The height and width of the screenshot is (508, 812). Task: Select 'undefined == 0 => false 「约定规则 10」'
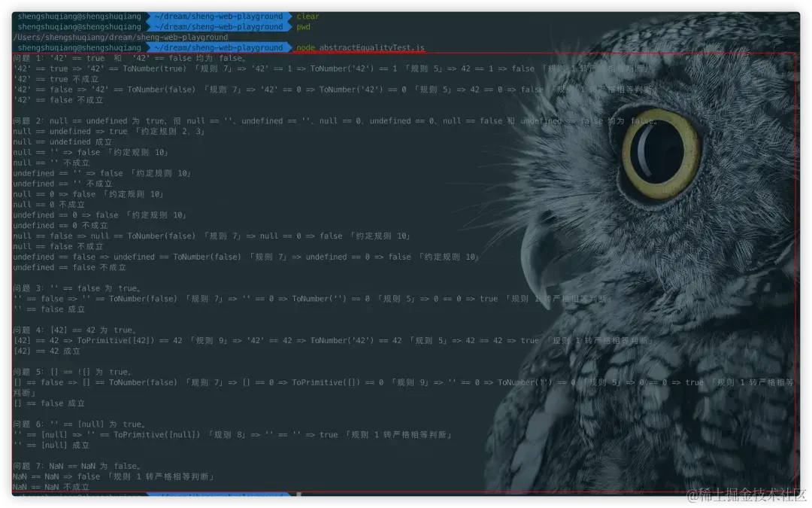(100, 214)
